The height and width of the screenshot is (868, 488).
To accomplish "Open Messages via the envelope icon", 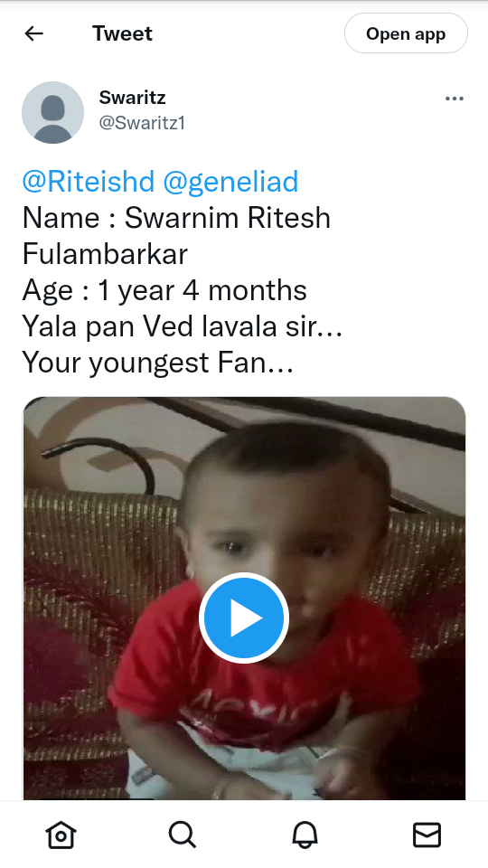I will (x=427, y=835).
